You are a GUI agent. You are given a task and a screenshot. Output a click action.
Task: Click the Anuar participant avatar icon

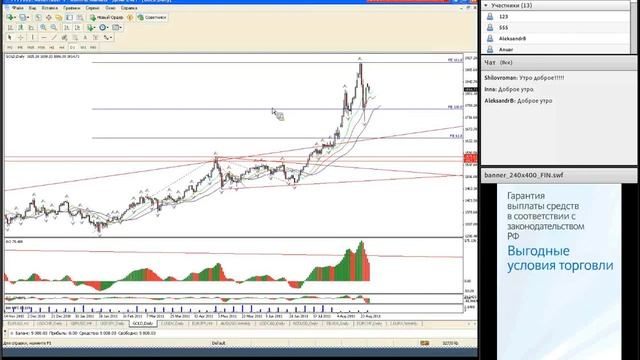[x=490, y=49]
